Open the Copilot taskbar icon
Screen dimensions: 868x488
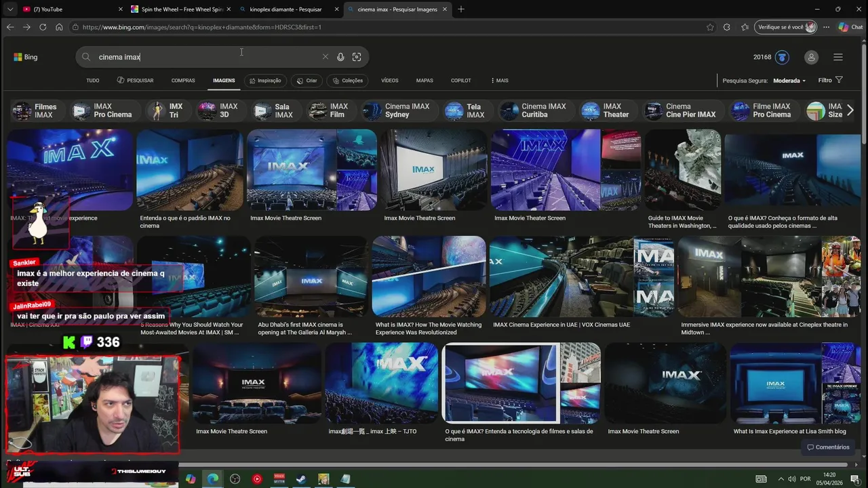click(191, 479)
